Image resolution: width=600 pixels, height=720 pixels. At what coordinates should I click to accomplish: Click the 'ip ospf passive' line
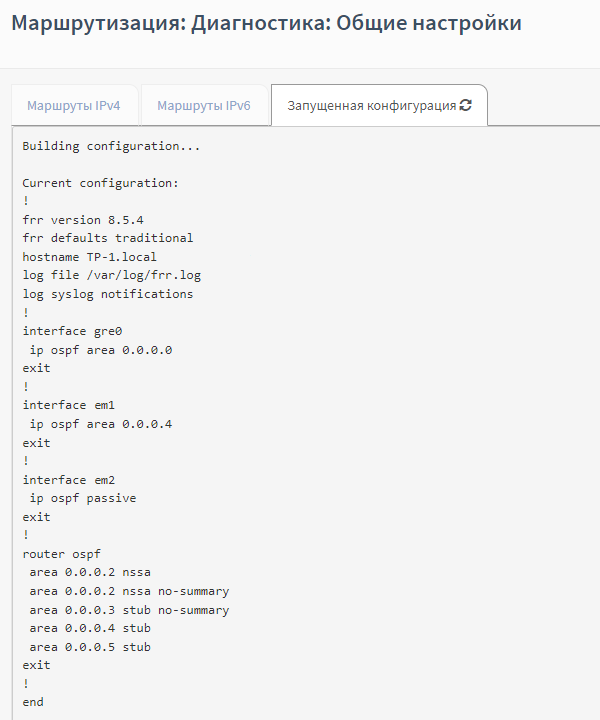coord(83,498)
